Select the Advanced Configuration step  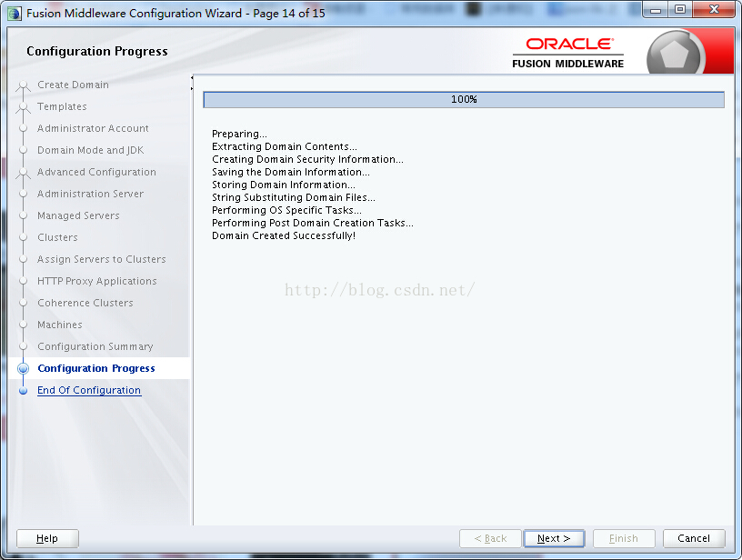point(96,172)
